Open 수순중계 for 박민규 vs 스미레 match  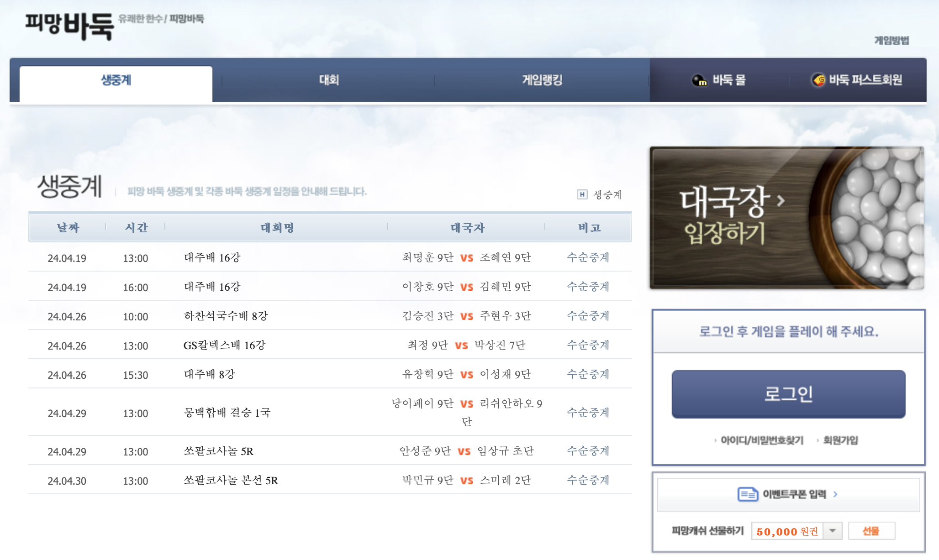pyautogui.click(x=588, y=480)
